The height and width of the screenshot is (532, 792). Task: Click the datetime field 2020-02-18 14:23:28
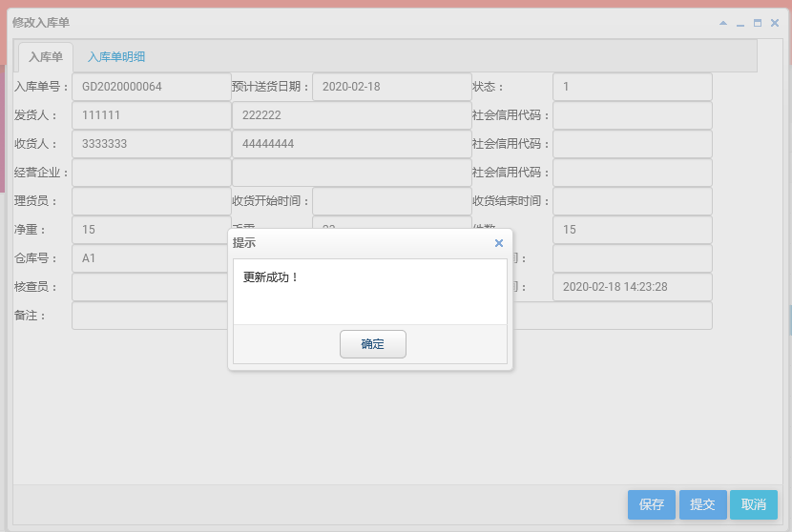[633, 287]
